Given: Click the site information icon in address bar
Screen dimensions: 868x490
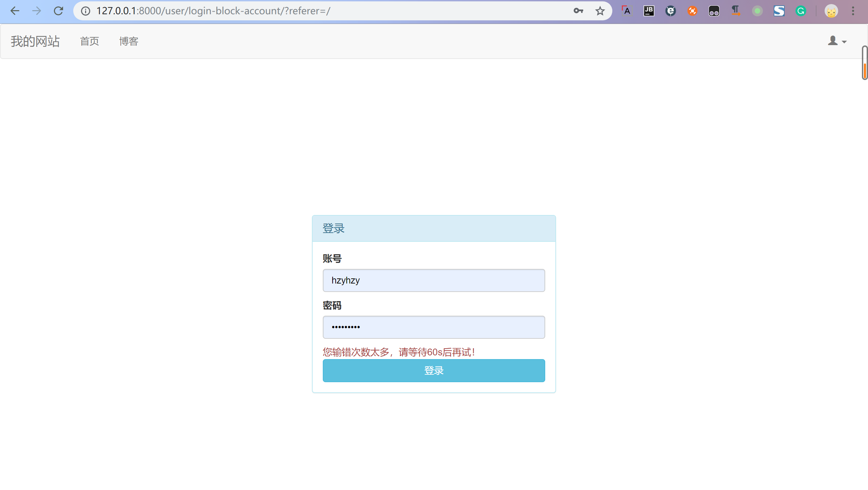Looking at the screenshot, I should [x=85, y=11].
